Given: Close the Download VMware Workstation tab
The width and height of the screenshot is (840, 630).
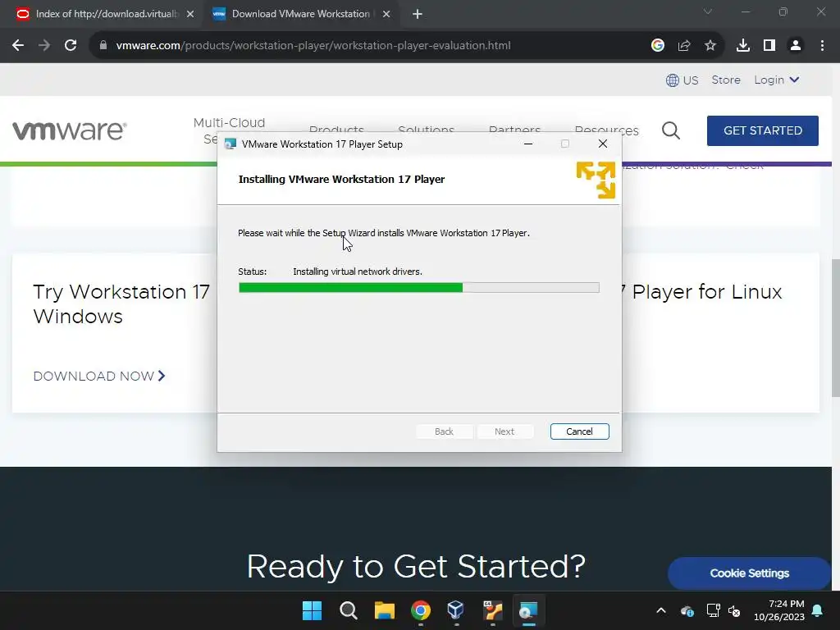Looking at the screenshot, I should pyautogui.click(x=386, y=14).
